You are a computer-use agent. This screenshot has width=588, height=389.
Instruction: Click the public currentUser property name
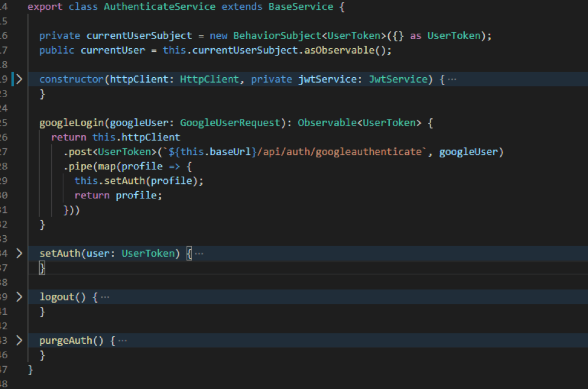[113, 50]
